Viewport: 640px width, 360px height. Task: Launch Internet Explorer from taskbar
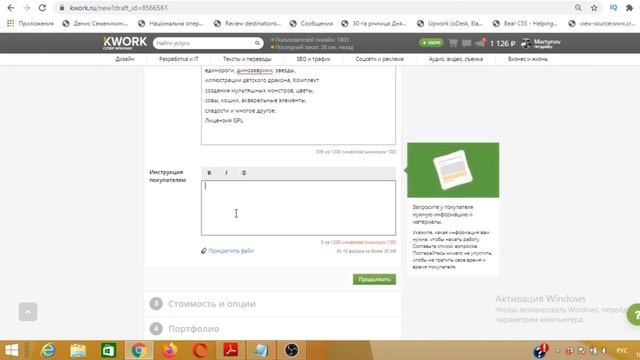click(x=48, y=350)
